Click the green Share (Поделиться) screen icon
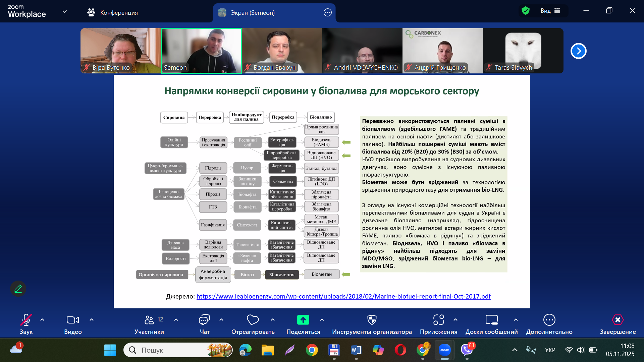Viewport: 644px width, 362px height. coord(303,320)
